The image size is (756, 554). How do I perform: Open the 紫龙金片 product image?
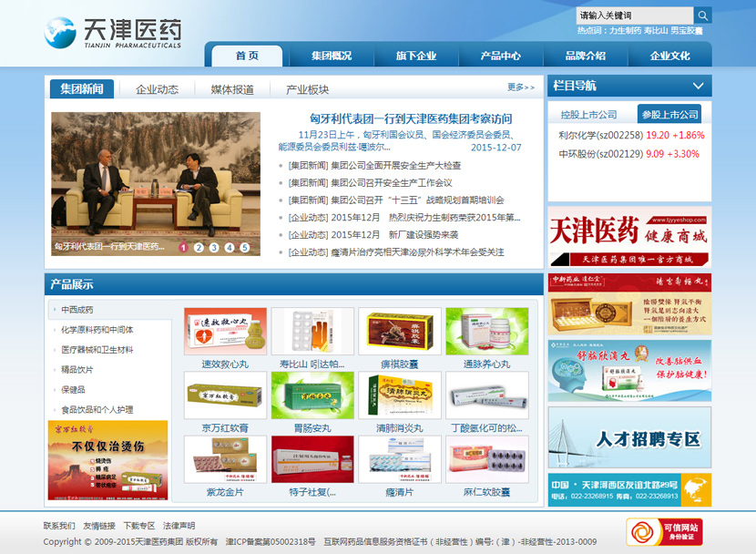point(225,459)
